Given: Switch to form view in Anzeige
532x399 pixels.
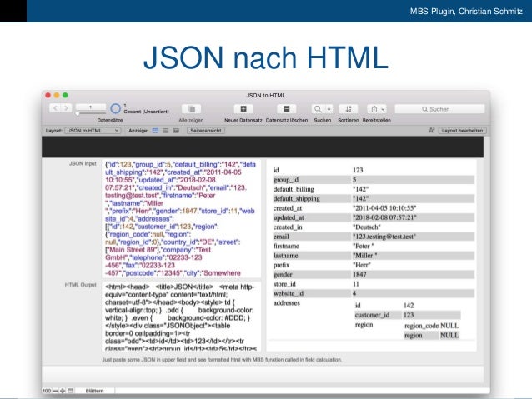Looking at the screenshot, I should [156, 131].
